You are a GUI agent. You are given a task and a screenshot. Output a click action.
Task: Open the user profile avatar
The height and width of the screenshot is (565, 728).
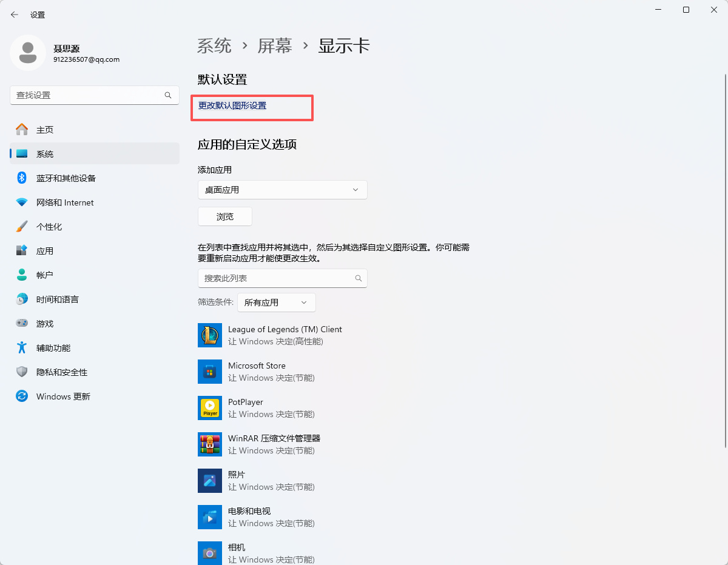pyautogui.click(x=28, y=53)
